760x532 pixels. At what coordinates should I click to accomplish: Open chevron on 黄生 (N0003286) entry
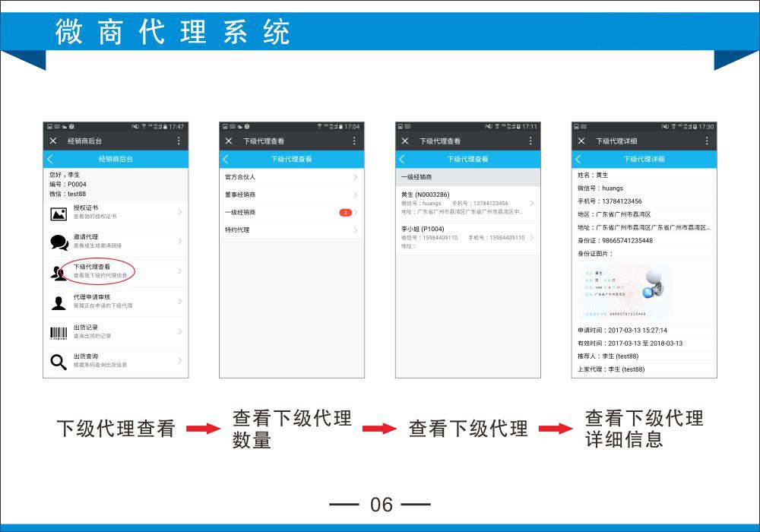pos(532,203)
